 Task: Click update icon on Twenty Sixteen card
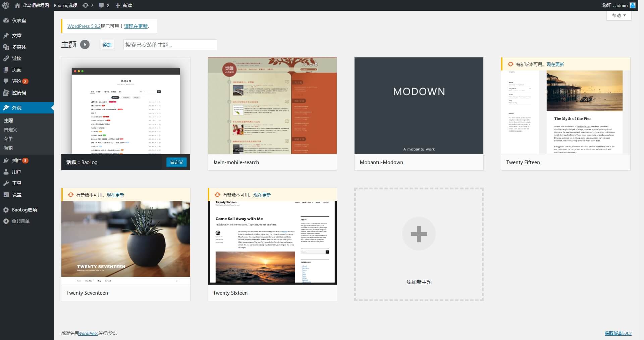[217, 195]
